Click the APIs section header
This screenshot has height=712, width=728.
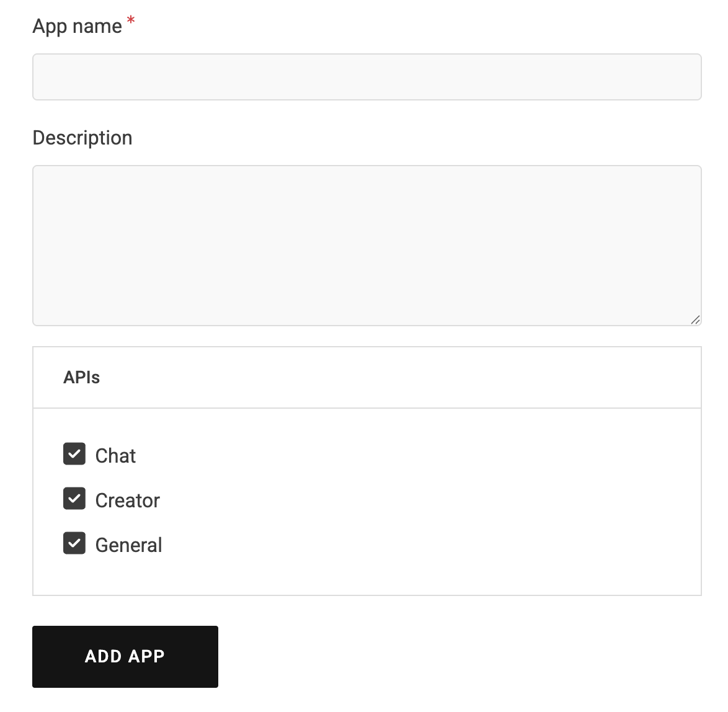coord(81,377)
